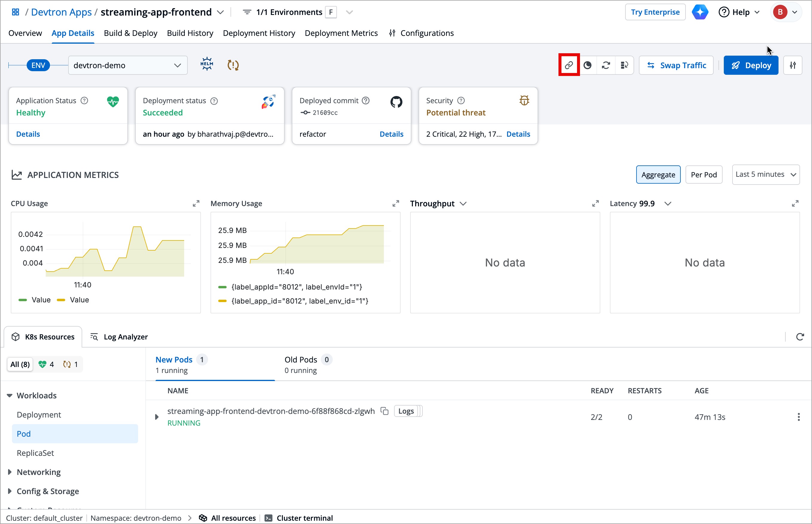Expand the Throughput metric selector

click(463, 203)
